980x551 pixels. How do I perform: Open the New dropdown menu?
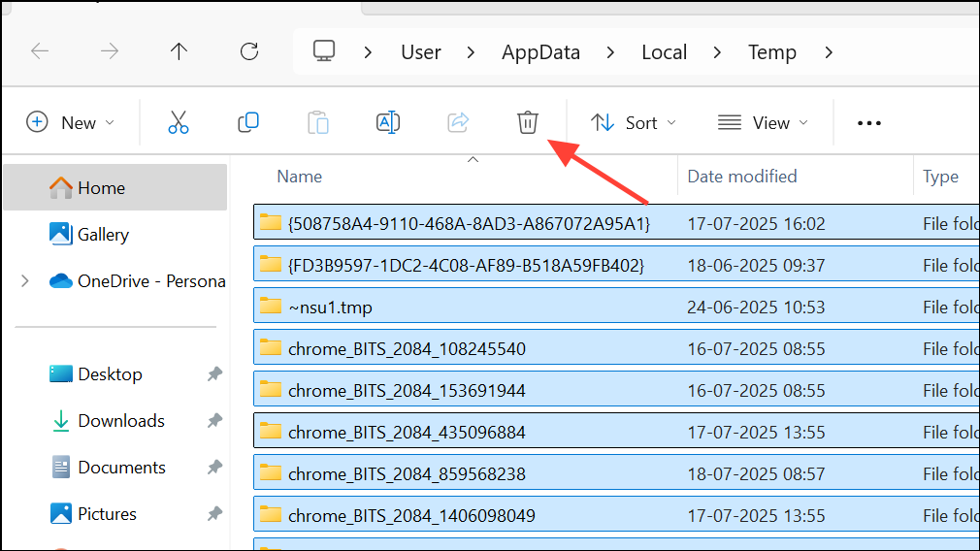70,122
